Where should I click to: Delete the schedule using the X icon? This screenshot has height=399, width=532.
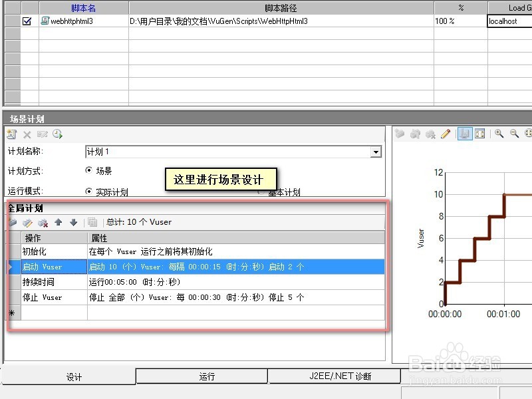(26, 134)
